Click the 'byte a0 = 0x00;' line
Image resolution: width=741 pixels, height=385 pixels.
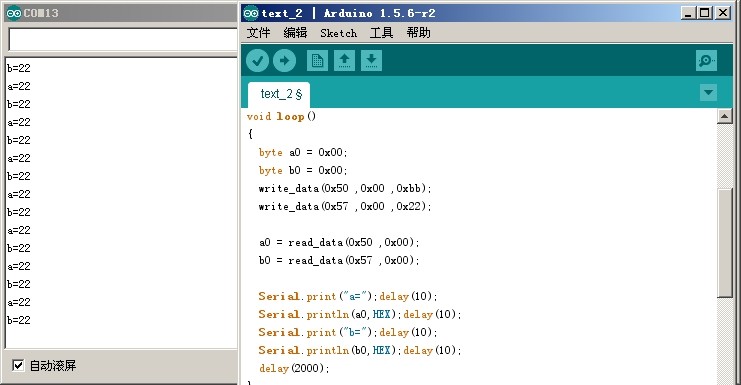(303, 152)
